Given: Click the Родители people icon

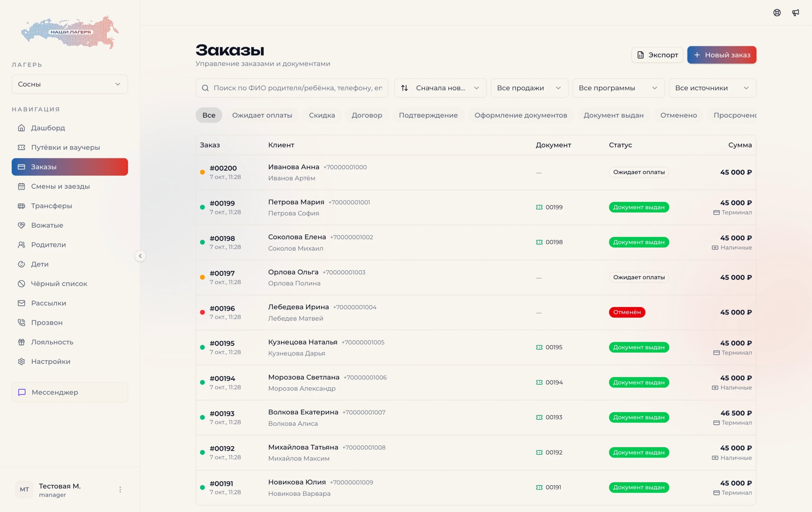Looking at the screenshot, I should click(x=21, y=245).
